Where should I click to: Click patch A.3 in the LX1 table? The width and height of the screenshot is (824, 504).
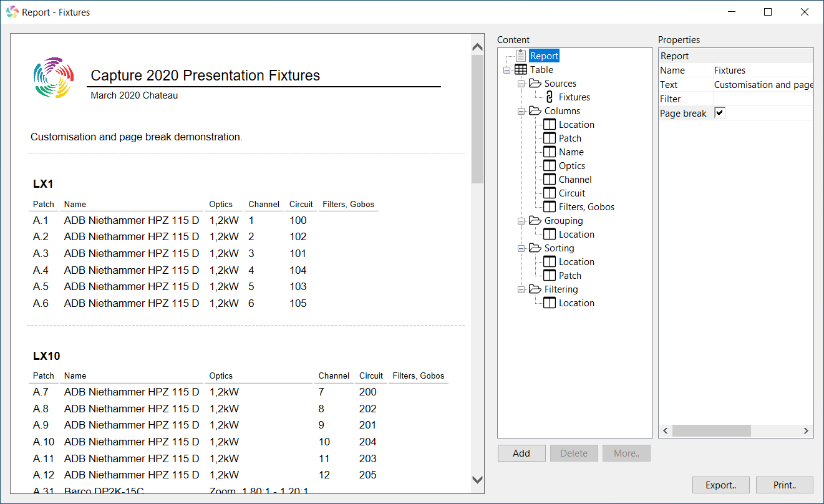pyautogui.click(x=41, y=253)
